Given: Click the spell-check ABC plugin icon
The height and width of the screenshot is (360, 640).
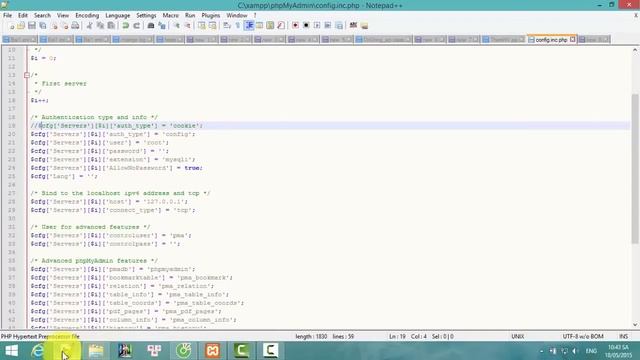Looking at the screenshot, I should (353, 26).
